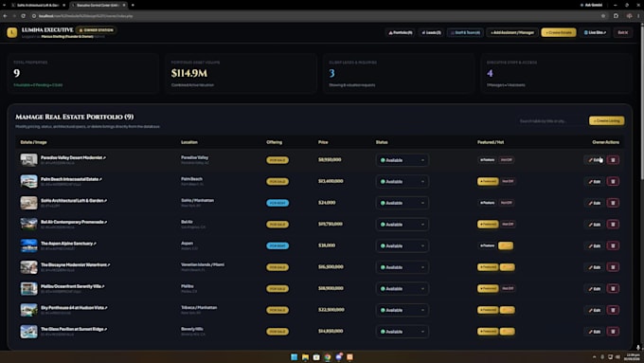Viewport: 644px width, 363px height.
Task: Toggle Hot badge for Sky Penthouse 64
Action: [508, 310]
